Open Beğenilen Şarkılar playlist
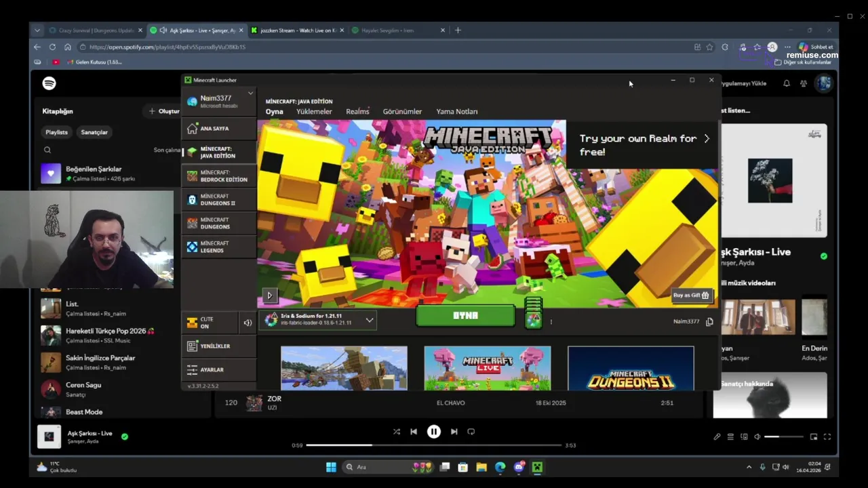 [x=108, y=174]
